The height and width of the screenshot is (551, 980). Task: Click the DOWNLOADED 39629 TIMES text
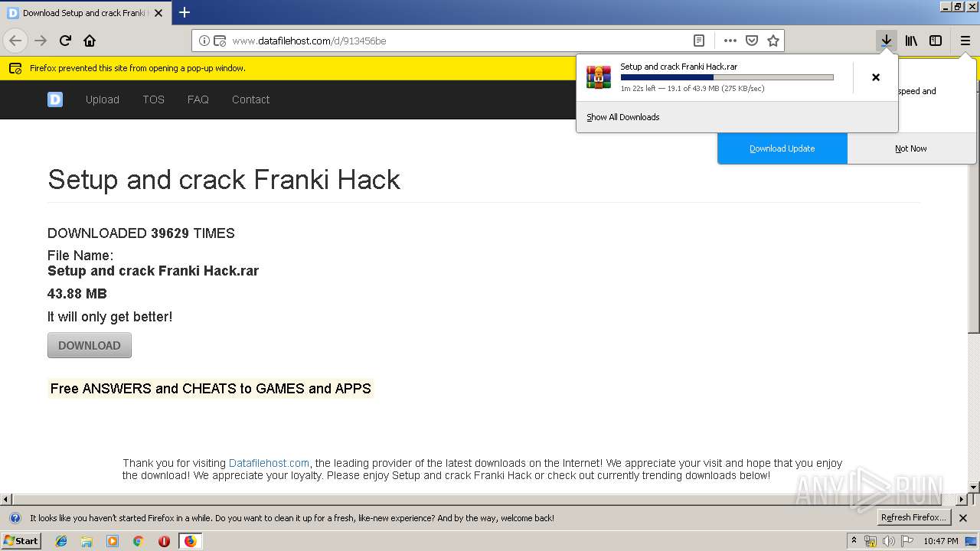tap(141, 233)
